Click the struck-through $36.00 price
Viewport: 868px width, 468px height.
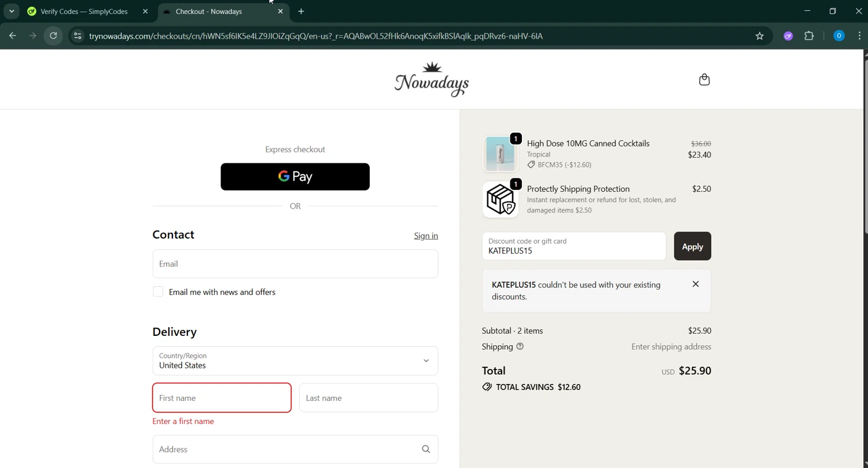[x=701, y=144]
